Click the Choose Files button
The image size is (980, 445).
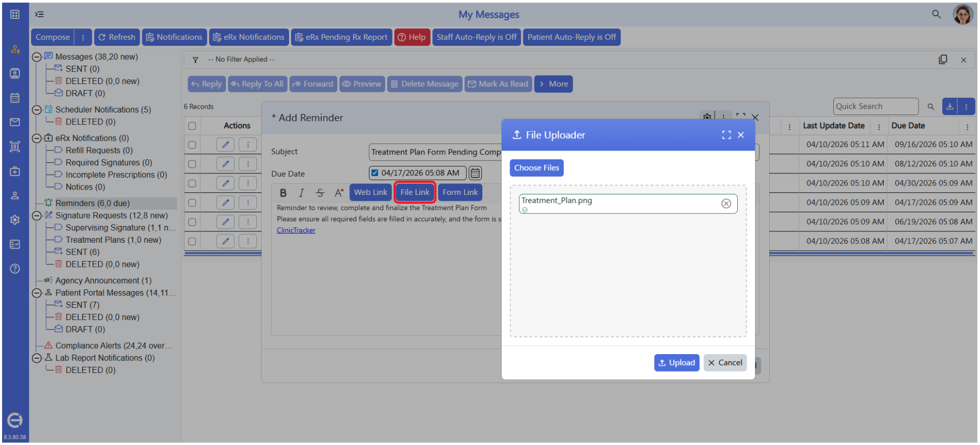click(537, 168)
